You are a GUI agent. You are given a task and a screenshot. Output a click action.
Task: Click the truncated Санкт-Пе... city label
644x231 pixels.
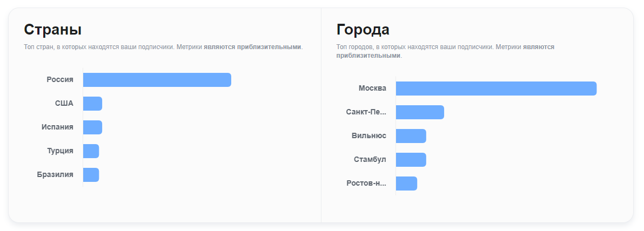(x=366, y=112)
